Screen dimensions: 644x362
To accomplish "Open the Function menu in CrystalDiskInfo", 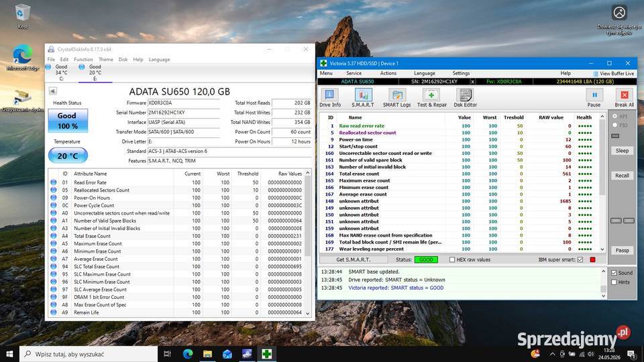I will point(83,60).
